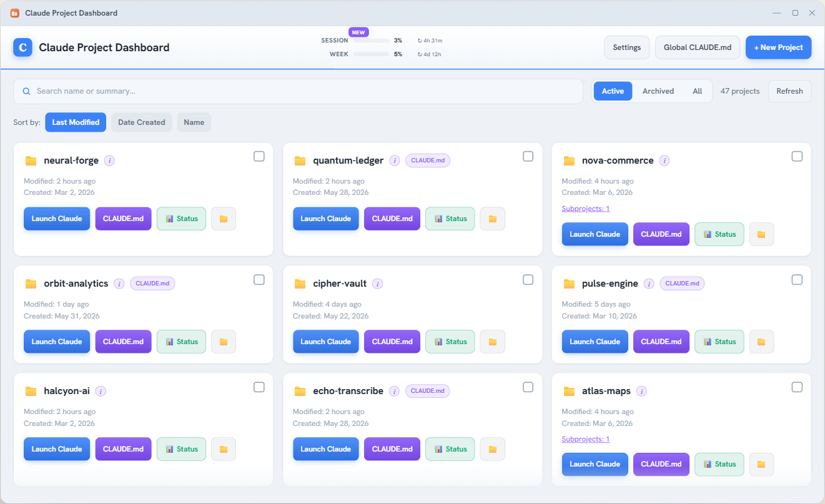Open folder button on halcyon-ai card
825x504 pixels.
point(224,449)
